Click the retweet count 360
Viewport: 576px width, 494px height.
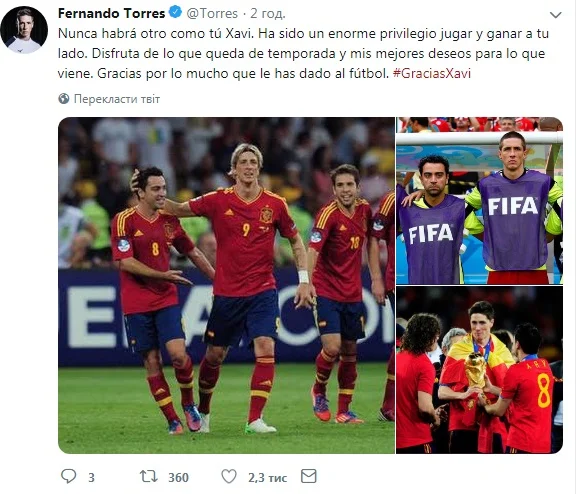coord(178,477)
